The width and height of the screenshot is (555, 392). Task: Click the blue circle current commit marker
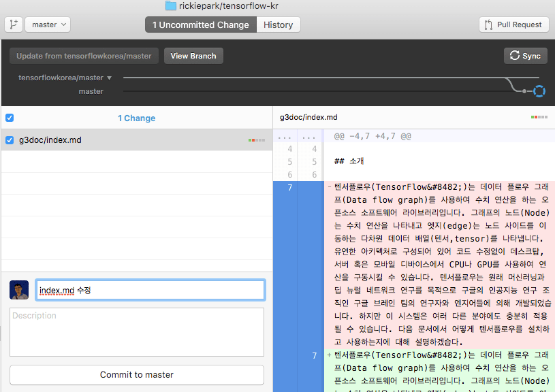(x=539, y=91)
